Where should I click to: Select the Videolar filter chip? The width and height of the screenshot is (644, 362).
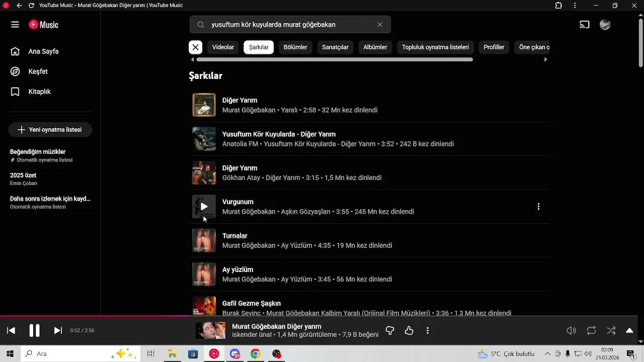(223, 47)
